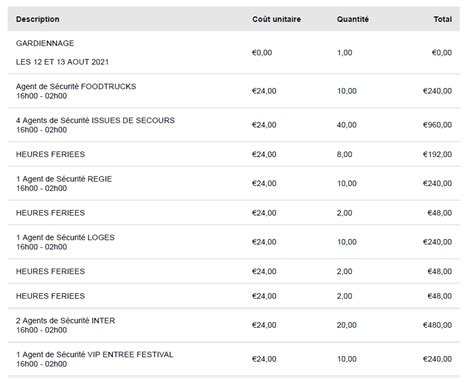Click the 40,00 quantity value

pyautogui.click(x=347, y=125)
